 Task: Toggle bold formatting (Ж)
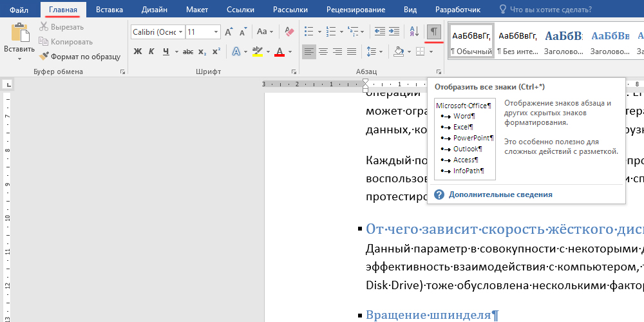tap(138, 52)
